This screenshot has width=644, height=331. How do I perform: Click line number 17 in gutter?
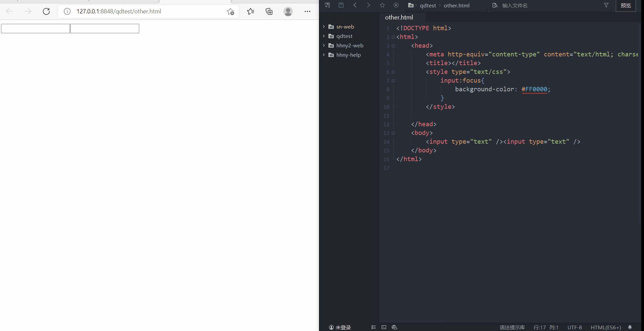386,168
